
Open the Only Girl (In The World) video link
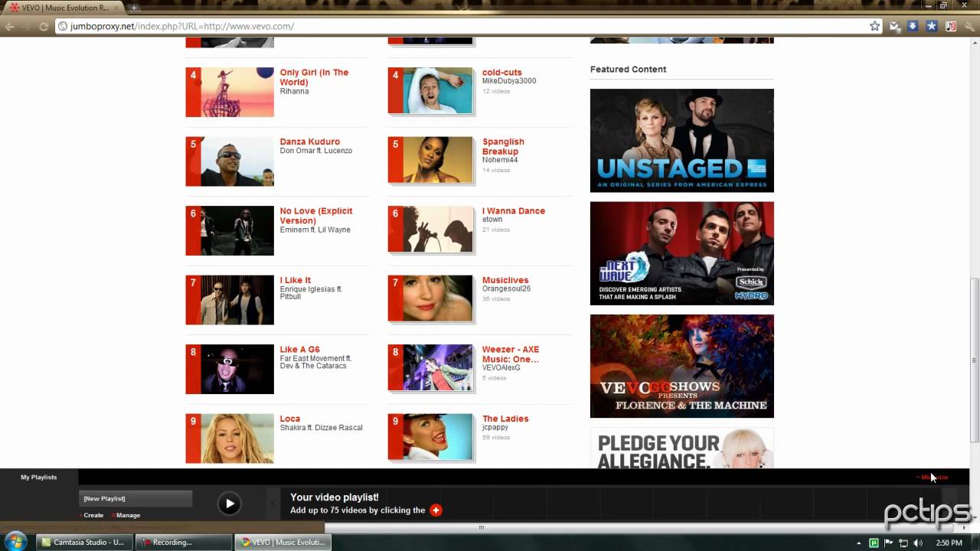[314, 77]
